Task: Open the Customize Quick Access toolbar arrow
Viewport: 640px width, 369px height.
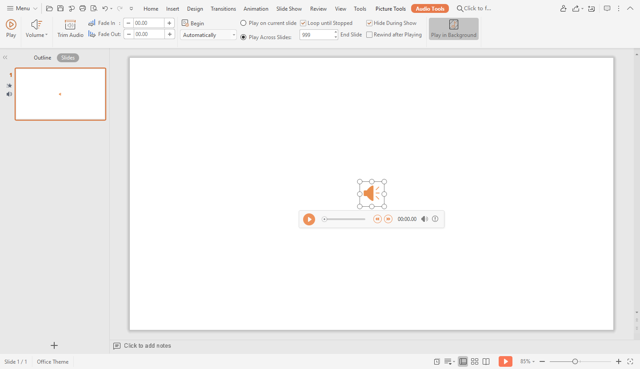Action: 131,9
